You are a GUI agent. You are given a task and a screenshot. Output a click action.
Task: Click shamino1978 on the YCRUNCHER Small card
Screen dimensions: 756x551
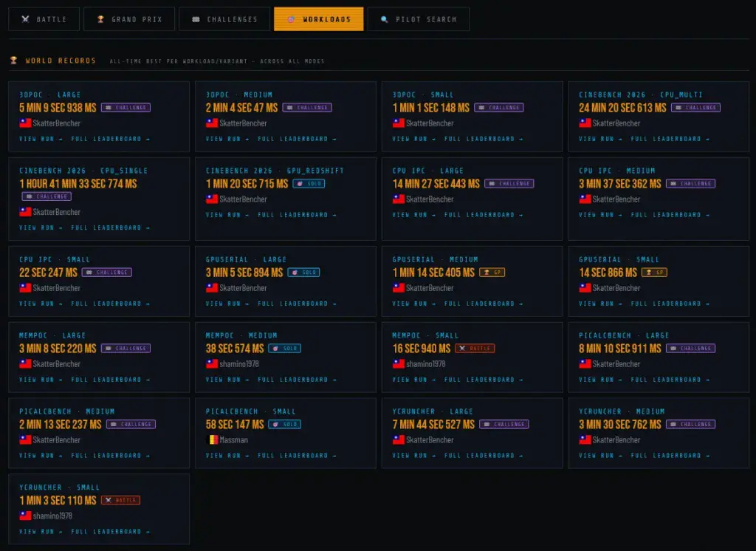point(52,516)
